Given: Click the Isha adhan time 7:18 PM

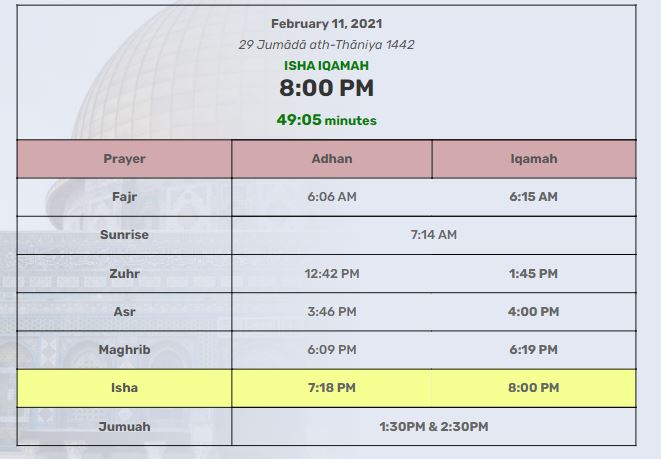Looking at the screenshot, I should pos(332,387).
